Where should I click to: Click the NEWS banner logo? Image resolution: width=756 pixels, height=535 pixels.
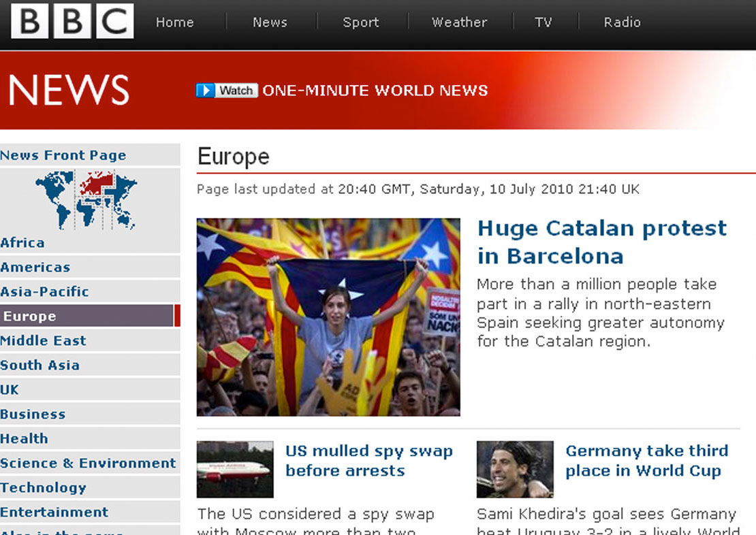[69, 90]
